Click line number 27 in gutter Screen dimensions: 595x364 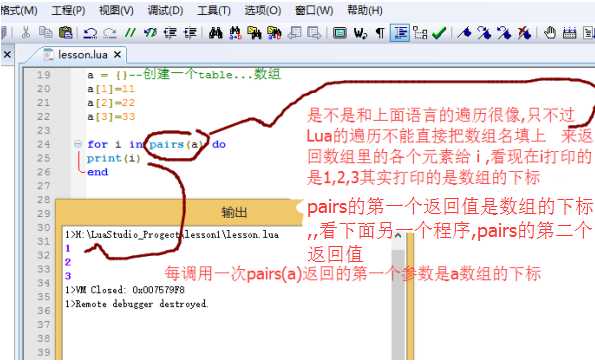click(43, 186)
